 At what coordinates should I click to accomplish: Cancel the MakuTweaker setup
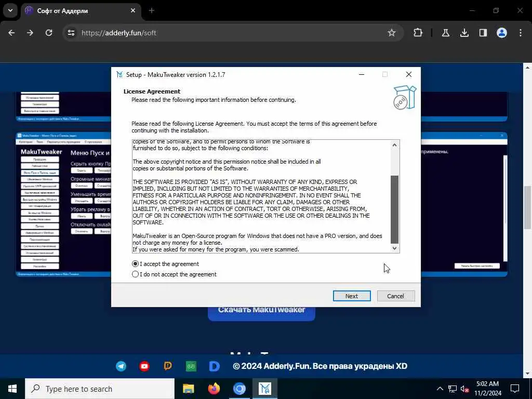[395, 296]
